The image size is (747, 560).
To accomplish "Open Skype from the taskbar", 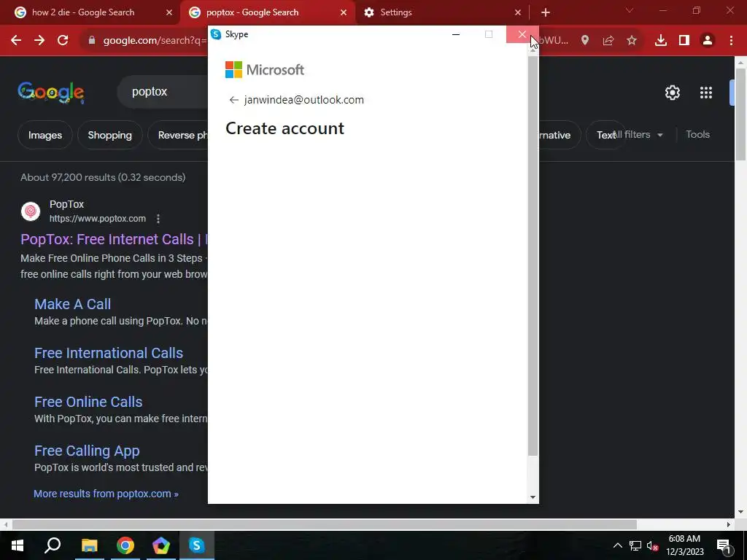I will [197, 545].
